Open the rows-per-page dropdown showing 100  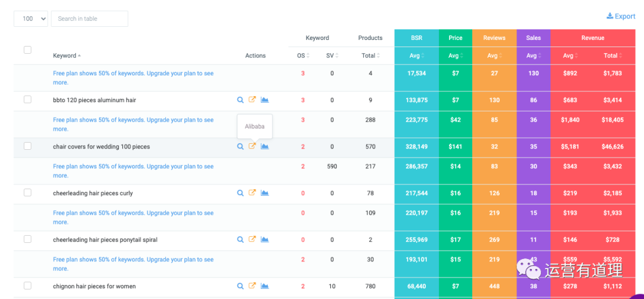coord(30,19)
